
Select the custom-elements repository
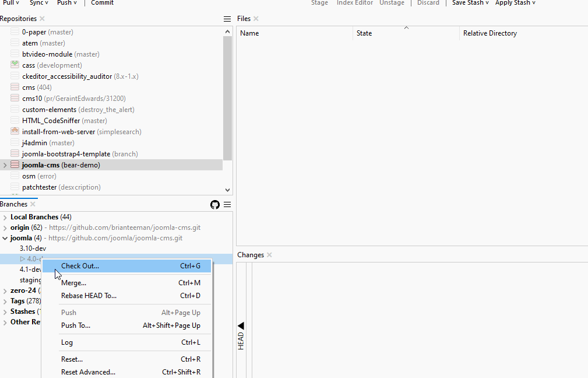coord(78,109)
